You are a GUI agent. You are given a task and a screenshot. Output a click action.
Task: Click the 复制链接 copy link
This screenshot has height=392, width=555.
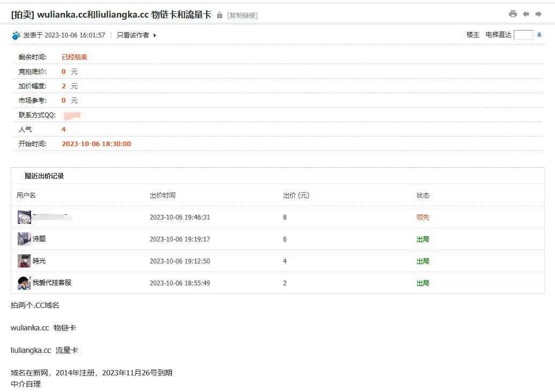[243, 16]
